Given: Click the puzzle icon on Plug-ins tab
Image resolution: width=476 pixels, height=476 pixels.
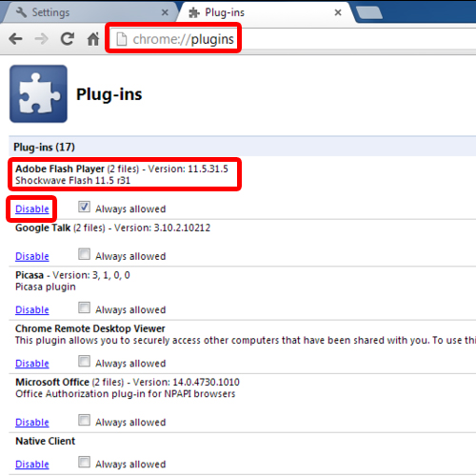Looking at the screenshot, I should [x=194, y=12].
